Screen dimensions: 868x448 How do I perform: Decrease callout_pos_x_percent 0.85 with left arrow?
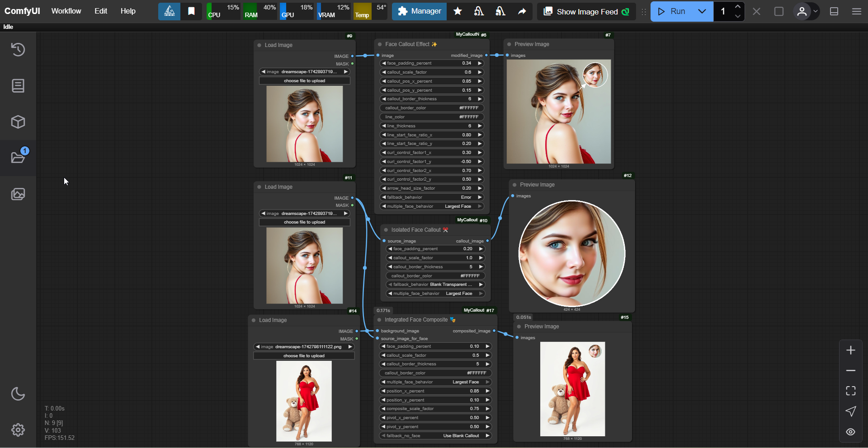pos(384,81)
